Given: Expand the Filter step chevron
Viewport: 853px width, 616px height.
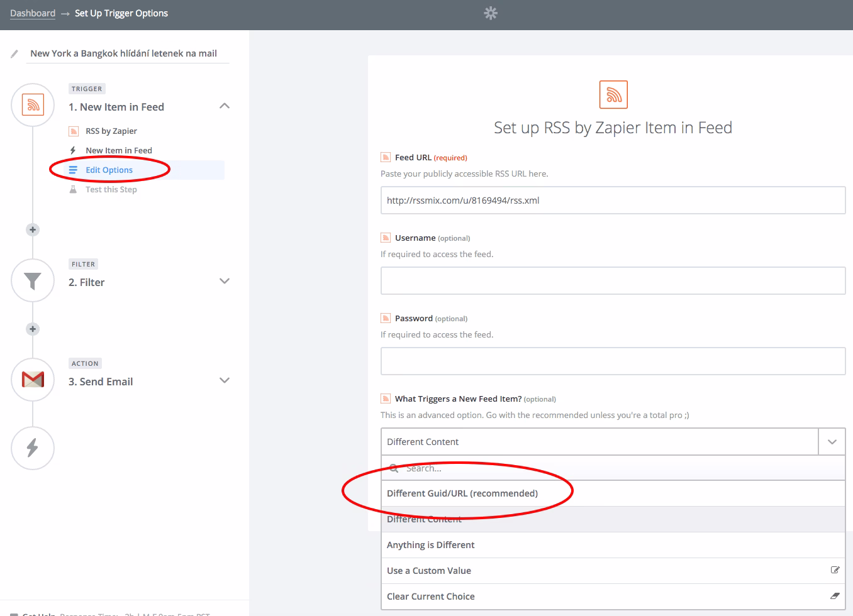Looking at the screenshot, I should [x=225, y=281].
